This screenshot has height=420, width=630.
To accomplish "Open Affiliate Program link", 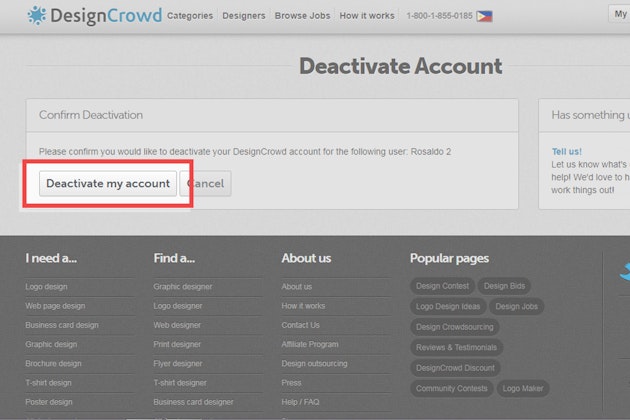I will click(x=310, y=344).
